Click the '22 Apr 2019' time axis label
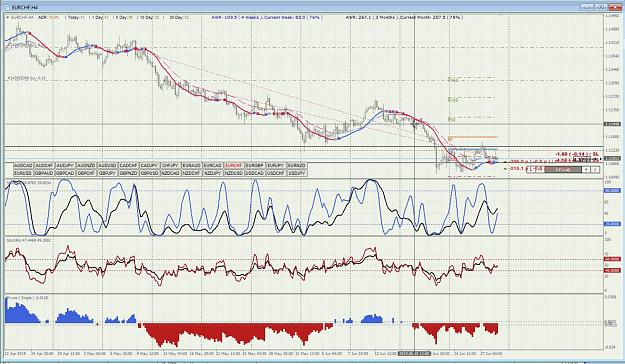Viewport: 625px width, 364px height. point(16,354)
